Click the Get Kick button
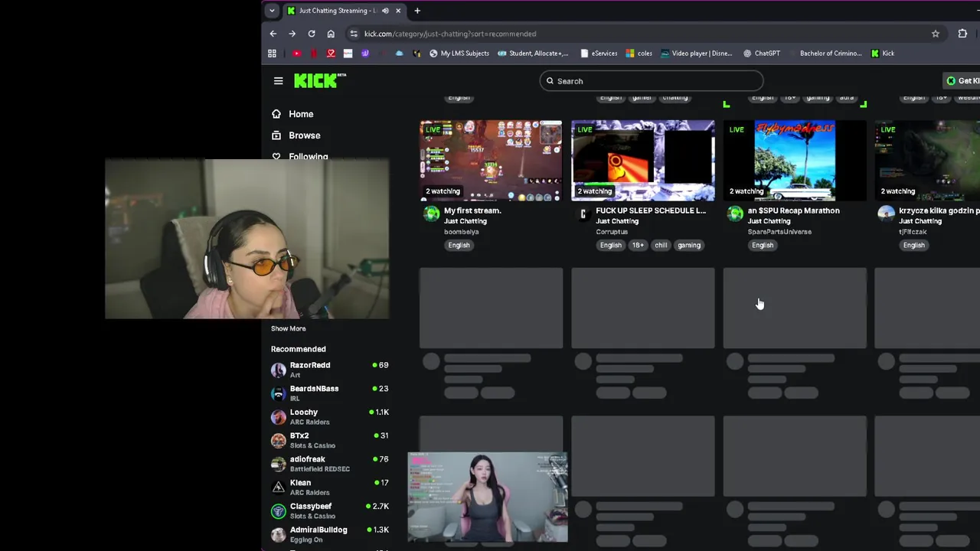Screen dimensions: 980x551 pos(962,81)
